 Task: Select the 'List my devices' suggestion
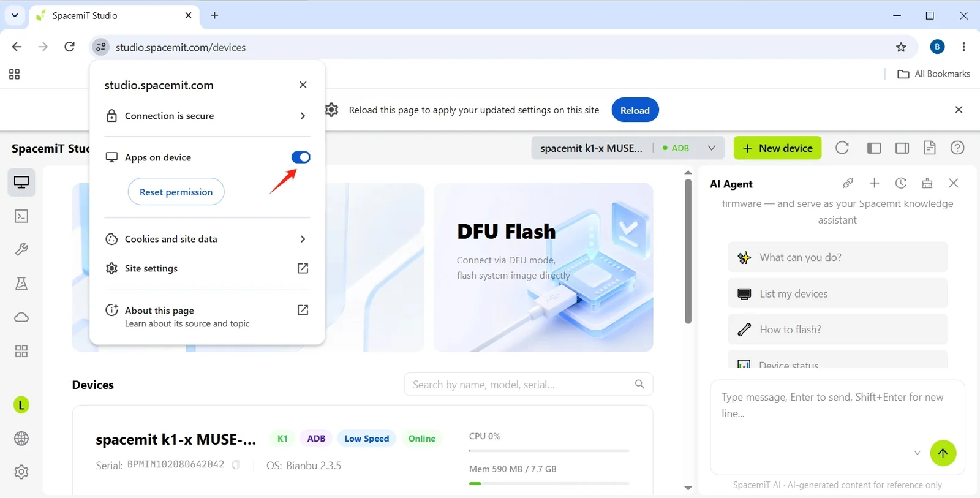837,293
